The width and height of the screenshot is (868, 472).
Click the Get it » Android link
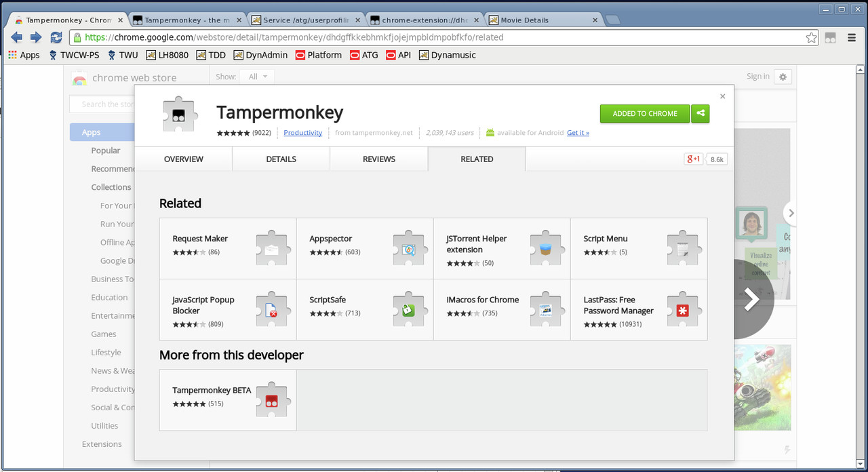[x=578, y=133]
